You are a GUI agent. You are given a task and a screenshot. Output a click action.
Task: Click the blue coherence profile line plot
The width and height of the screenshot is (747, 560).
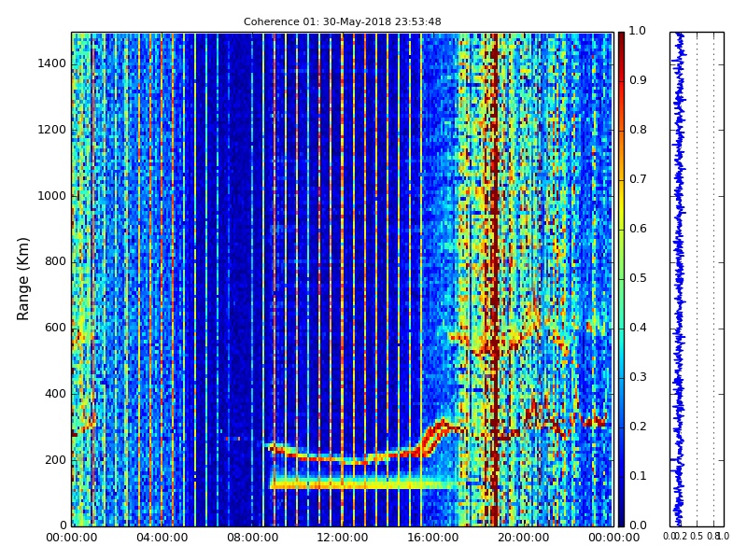point(679,279)
